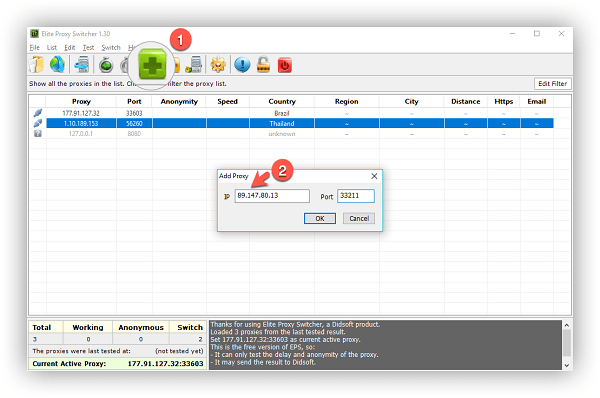600x398 pixels.
Task: Click the Port input field
Action: (356, 196)
